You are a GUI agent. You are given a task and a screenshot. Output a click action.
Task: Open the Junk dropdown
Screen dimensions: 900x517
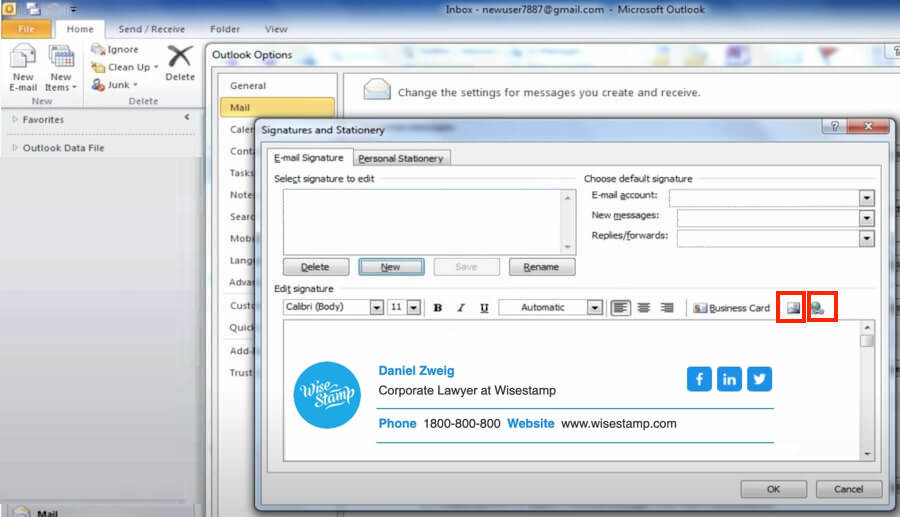point(115,85)
